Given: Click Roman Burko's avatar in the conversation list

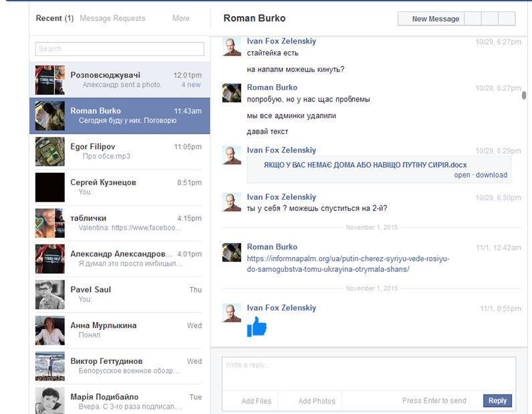Looking at the screenshot, I should tap(49, 116).
